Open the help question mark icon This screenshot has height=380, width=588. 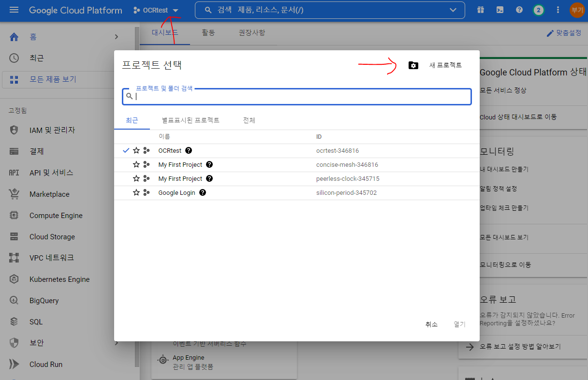(519, 10)
